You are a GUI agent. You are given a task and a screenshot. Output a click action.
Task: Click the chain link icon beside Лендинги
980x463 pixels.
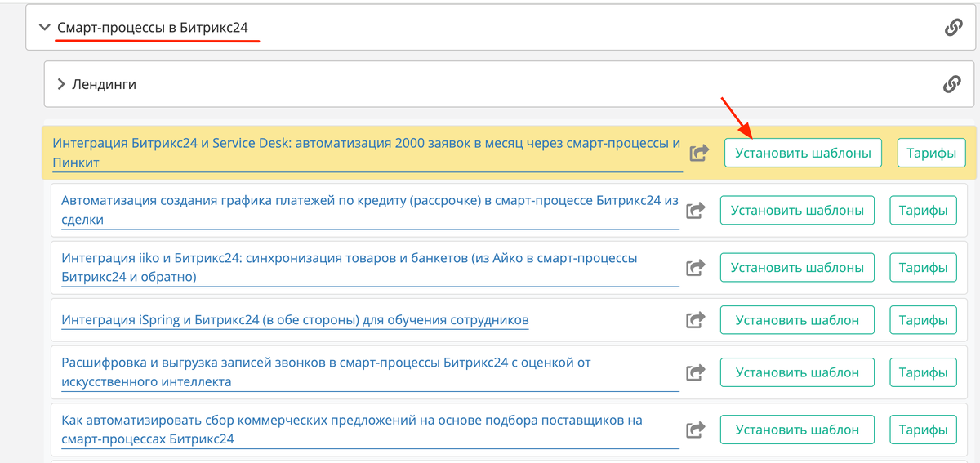(951, 84)
